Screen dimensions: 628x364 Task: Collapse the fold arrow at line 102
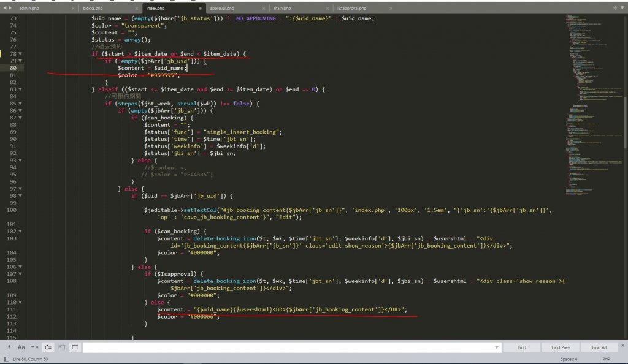(20, 231)
